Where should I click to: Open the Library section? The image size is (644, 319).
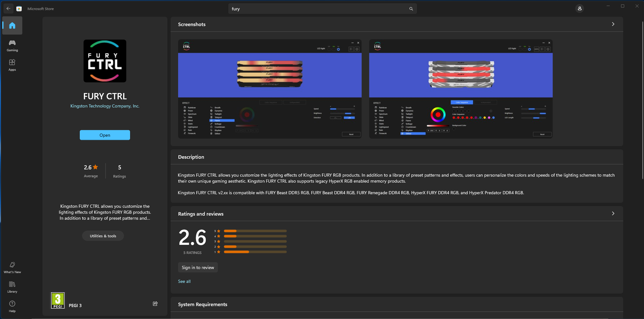pos(12,287)
